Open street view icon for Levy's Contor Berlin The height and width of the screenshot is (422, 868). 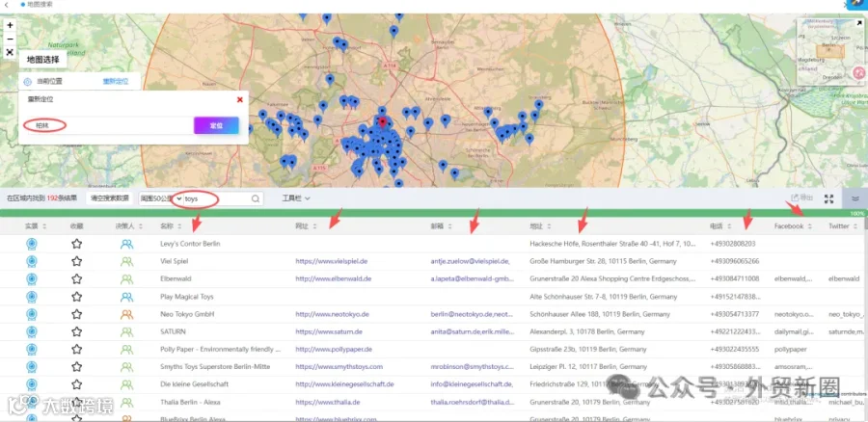[x=32, y=244]
